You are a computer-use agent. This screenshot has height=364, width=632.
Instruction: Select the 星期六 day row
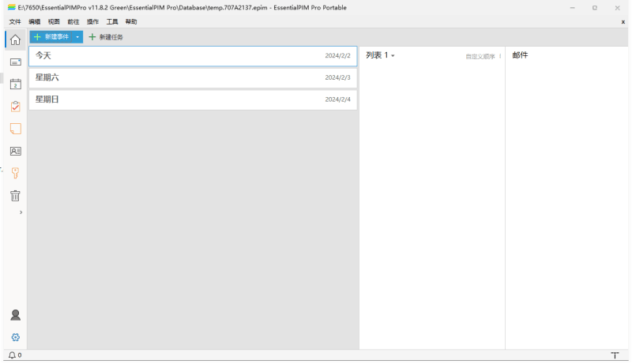[193, 77]
